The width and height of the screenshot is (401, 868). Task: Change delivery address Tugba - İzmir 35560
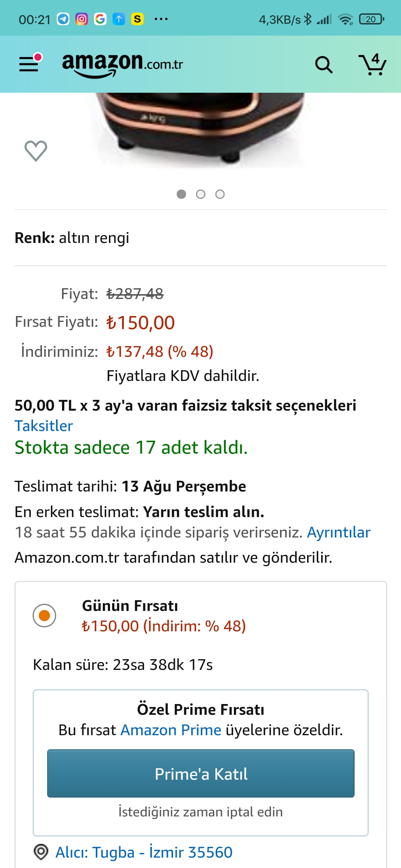[x=144, y=852]
